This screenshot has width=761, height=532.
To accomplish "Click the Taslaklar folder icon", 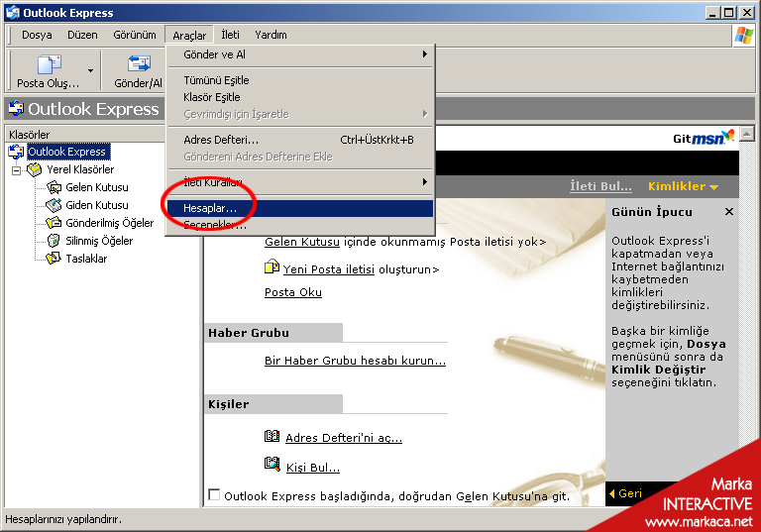I will 54,259.
